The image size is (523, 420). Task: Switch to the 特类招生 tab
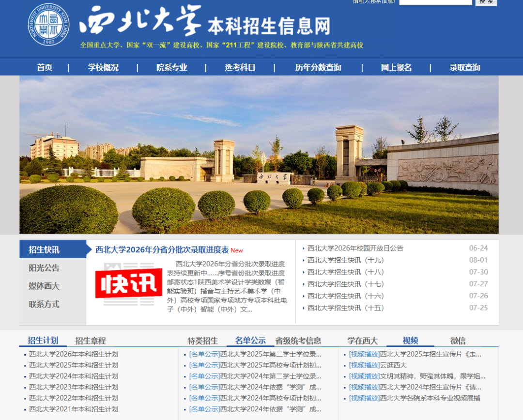(202, 341)
